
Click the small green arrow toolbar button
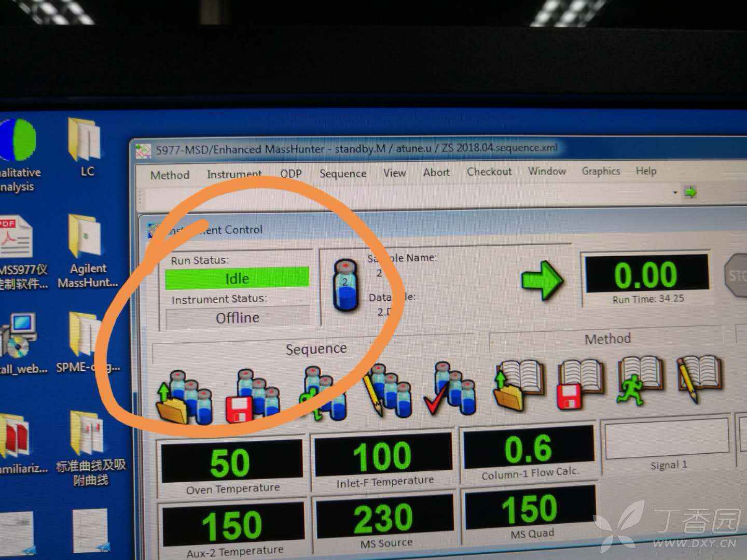pos(690,192)
